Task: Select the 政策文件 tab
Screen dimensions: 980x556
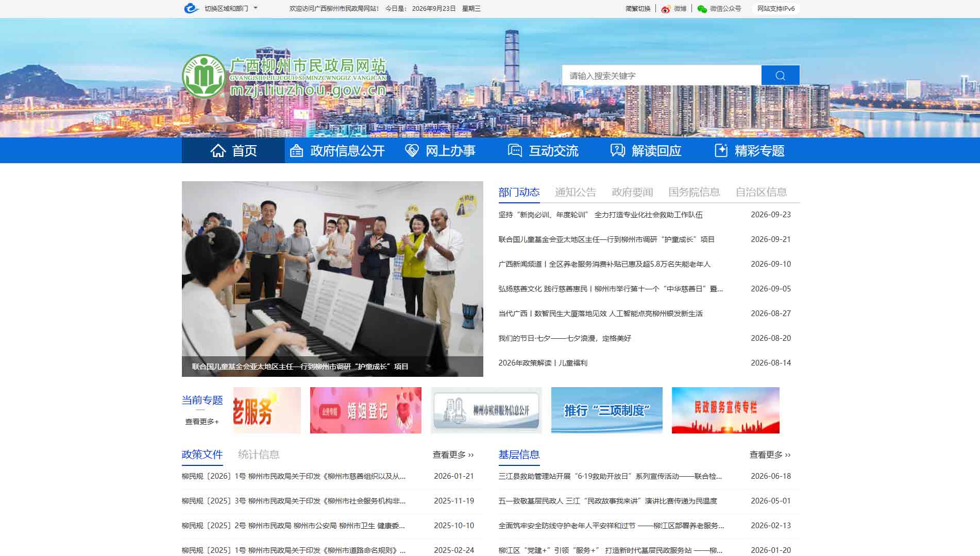Action: tap(202, 455)
